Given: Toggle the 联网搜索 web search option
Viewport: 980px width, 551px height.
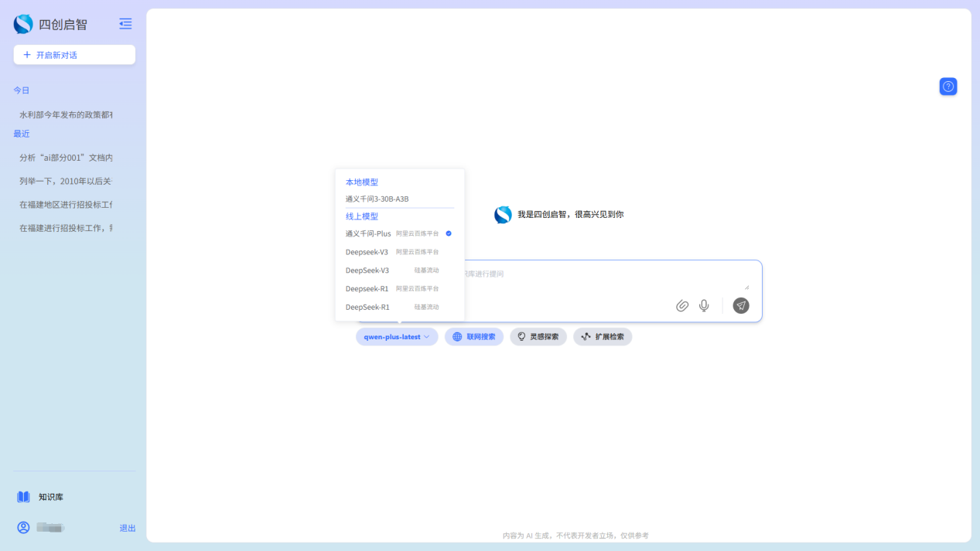Looking at the screenshot, I should pyautogui.click(x=474, y=337).
